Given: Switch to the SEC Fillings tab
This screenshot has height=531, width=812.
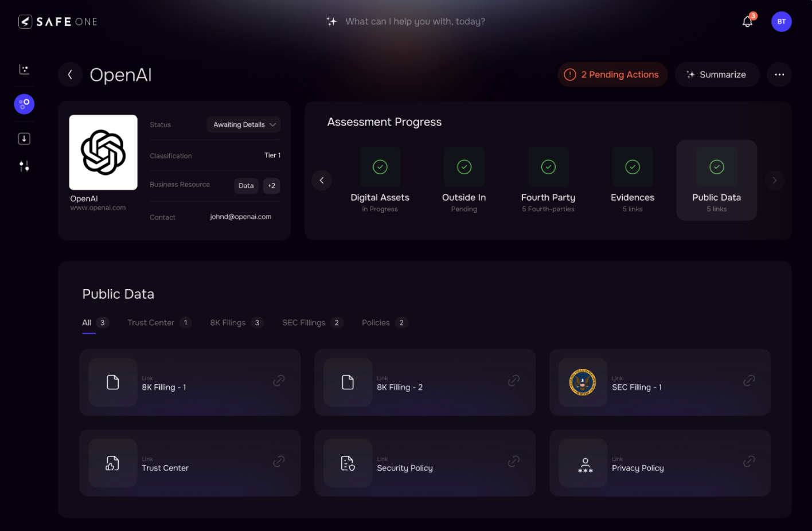Looking at the screenshot, I should pos(304,323).
